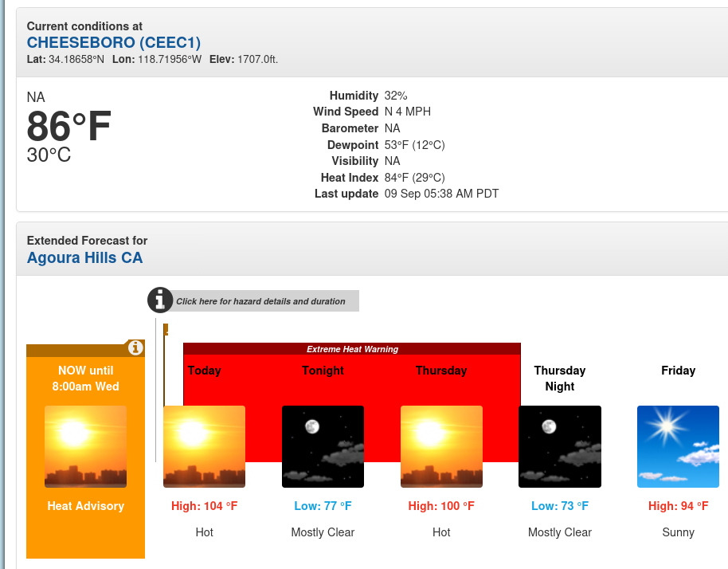Click the Heat Advisory label text
Viewport: 728px width, 569px height.
click(85, 506)
